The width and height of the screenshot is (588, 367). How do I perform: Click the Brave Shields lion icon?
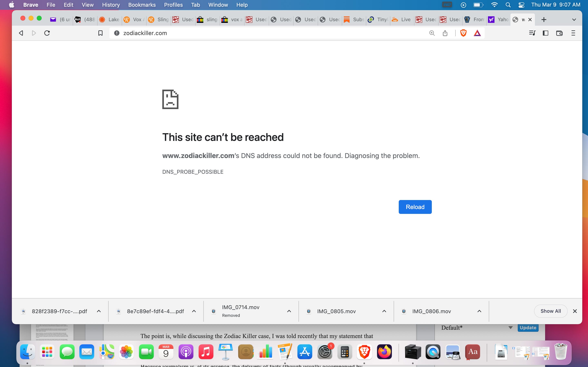click(463, 33)
